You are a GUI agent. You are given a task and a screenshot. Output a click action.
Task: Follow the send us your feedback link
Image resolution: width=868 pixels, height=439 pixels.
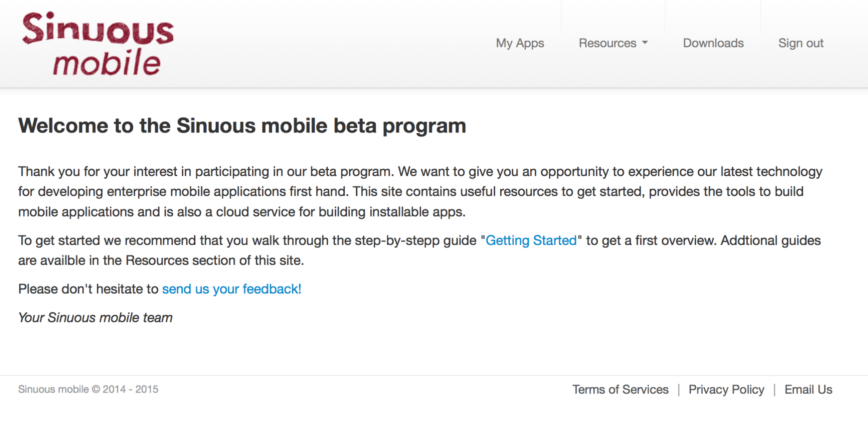click(231, 289)
